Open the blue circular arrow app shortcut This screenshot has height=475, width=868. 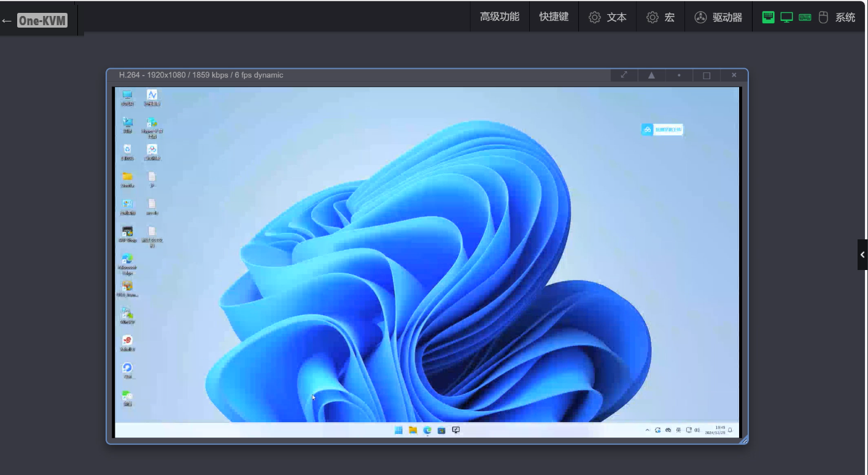click(x=127, y=370)
